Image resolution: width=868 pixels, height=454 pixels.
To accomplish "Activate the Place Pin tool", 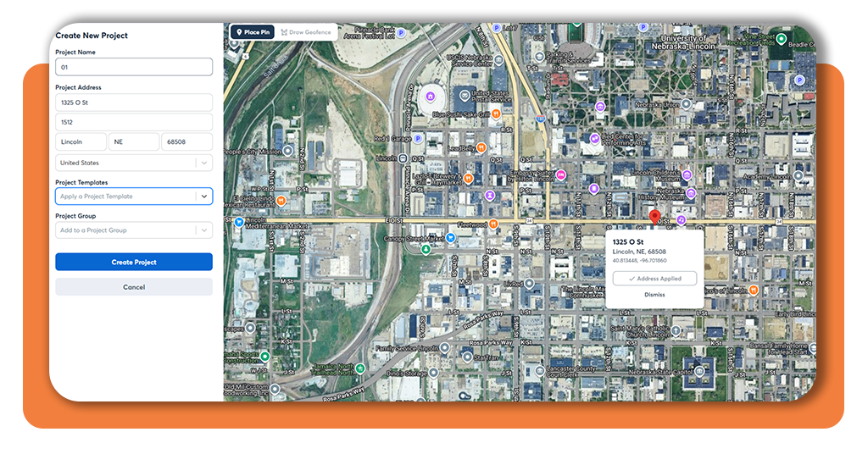I will point(253,32).
